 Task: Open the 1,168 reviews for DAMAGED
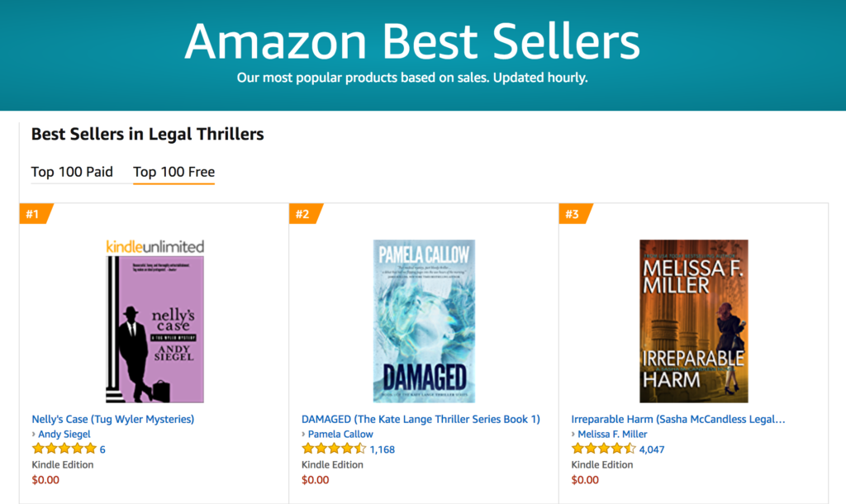[x=383, y=449]
